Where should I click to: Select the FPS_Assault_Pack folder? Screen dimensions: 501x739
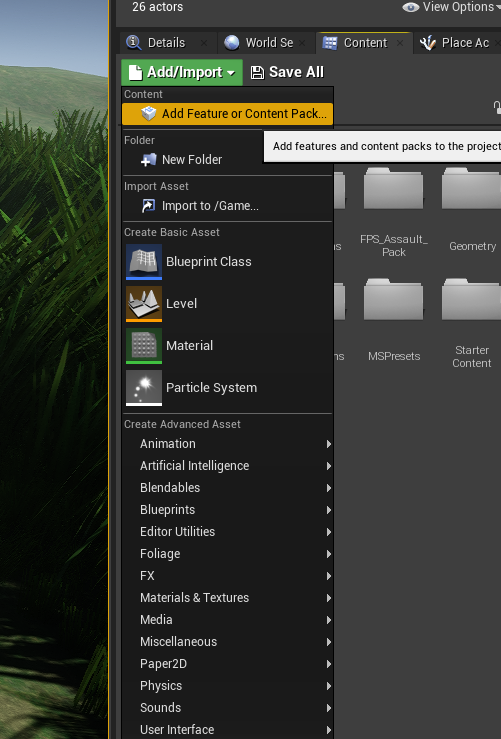point(394,213)
